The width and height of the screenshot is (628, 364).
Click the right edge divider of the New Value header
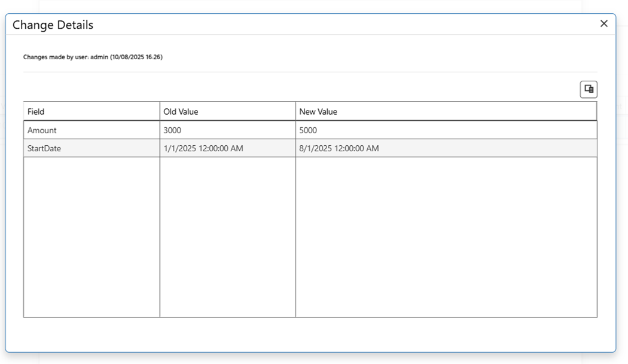596,112
